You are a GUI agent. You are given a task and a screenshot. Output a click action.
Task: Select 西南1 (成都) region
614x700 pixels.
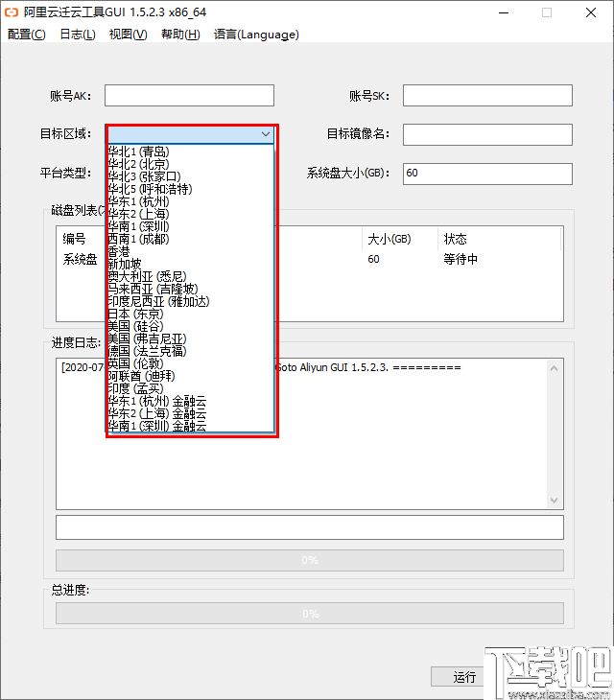(190, 240)
